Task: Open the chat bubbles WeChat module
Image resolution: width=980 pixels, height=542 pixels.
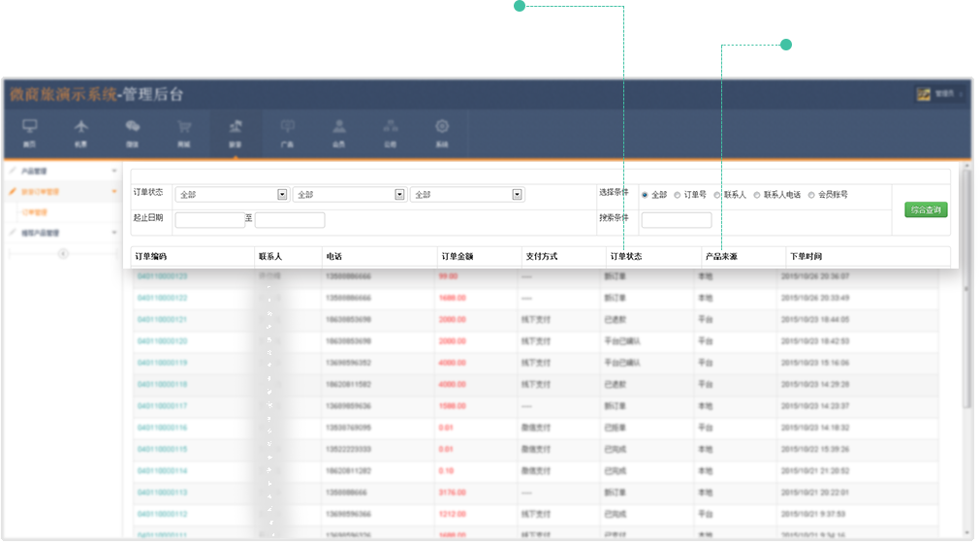Action: 133,131
